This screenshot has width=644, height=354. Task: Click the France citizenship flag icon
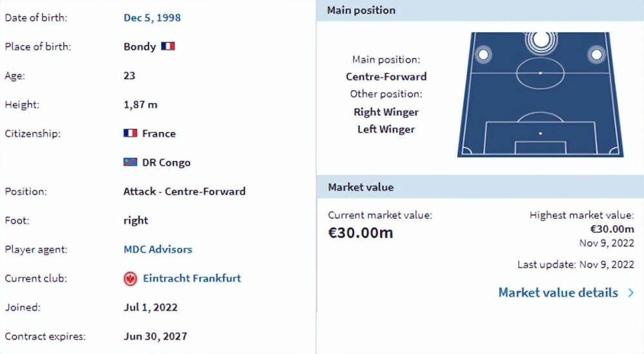[130, 133]
